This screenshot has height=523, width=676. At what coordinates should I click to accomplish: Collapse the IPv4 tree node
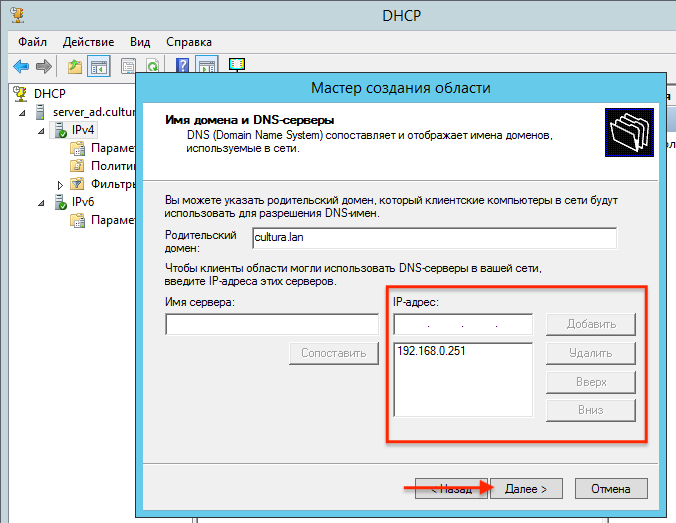click(x=41, y=130)
